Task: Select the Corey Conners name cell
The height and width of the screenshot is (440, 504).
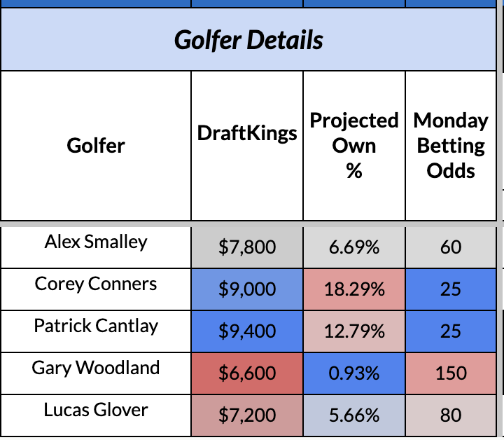Action: [x=96, y=284]
